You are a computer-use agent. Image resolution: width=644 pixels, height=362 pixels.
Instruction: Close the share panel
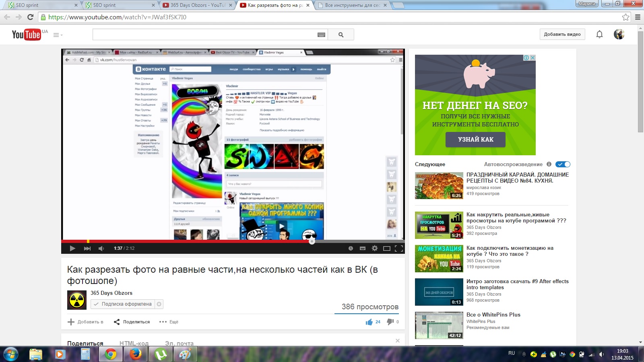click(398, 341)
